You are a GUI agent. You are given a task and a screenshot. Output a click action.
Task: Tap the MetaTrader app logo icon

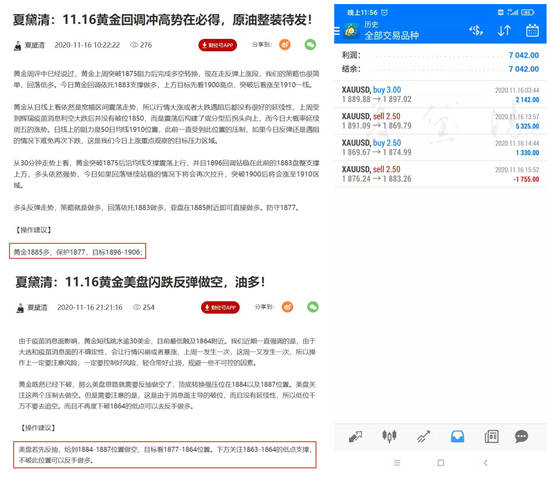tap(351, 31)
